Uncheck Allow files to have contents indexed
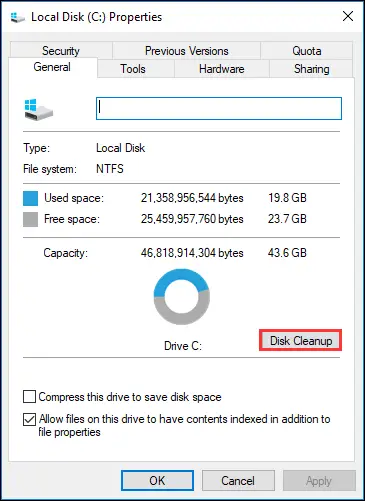 (29, 419)
